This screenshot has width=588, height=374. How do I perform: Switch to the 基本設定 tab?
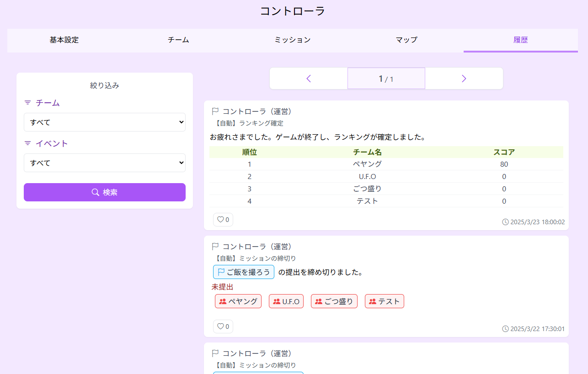pyautogui.click(x=64, y=40)
